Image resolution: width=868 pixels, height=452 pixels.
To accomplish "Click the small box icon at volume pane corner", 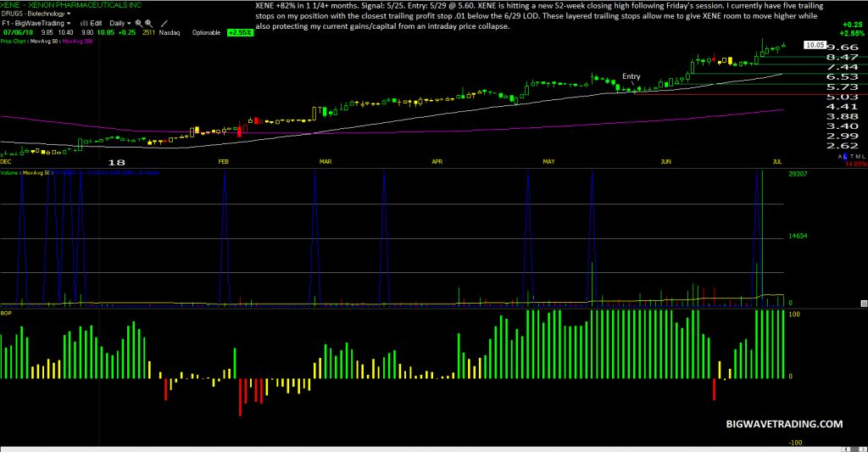I will point(864,304).
